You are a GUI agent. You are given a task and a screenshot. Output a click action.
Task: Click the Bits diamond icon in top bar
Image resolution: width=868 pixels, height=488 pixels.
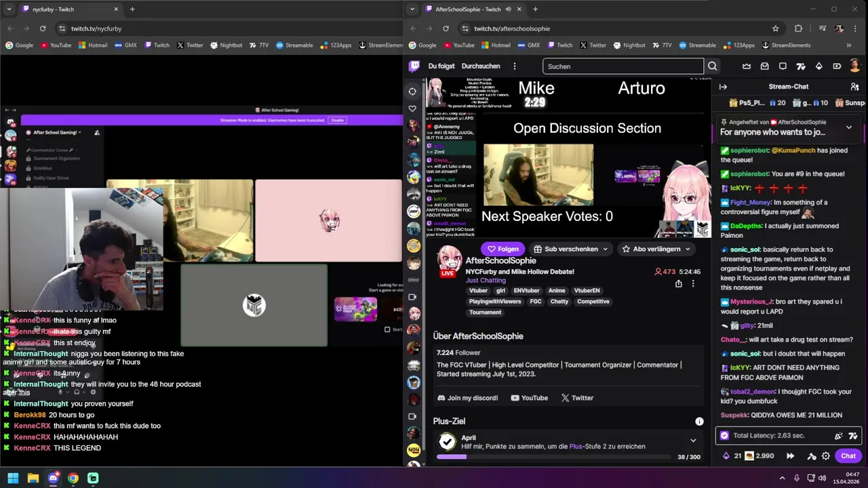[818, 66]
